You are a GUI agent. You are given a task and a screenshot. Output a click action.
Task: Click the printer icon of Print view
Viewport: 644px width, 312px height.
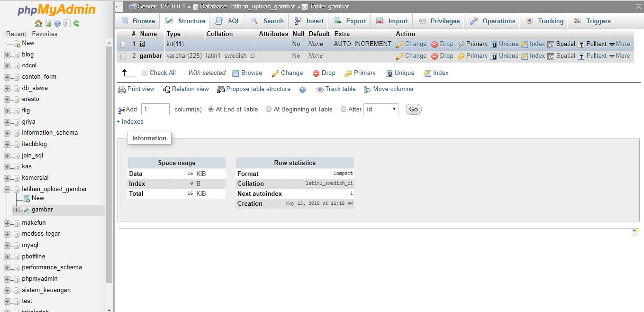[x=122, y=89]
